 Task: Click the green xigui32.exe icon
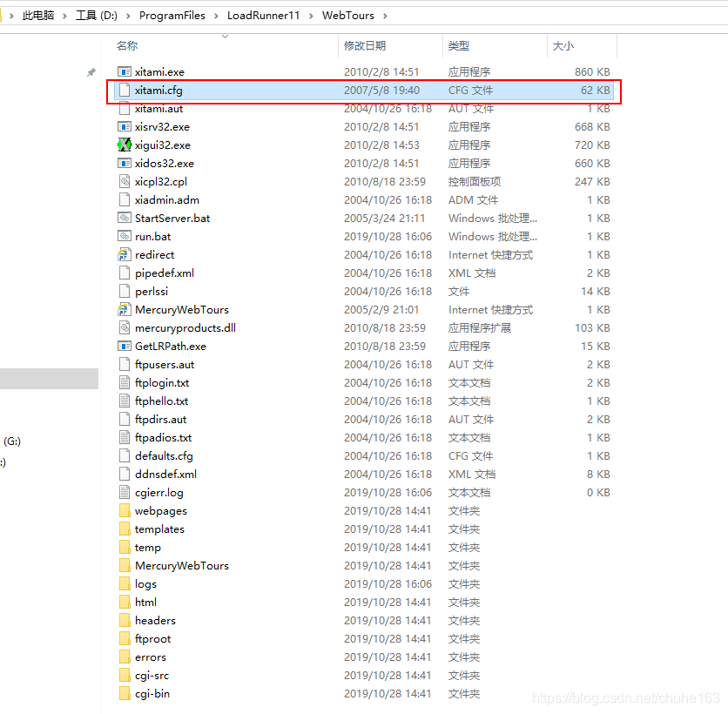tap(124, 145)
